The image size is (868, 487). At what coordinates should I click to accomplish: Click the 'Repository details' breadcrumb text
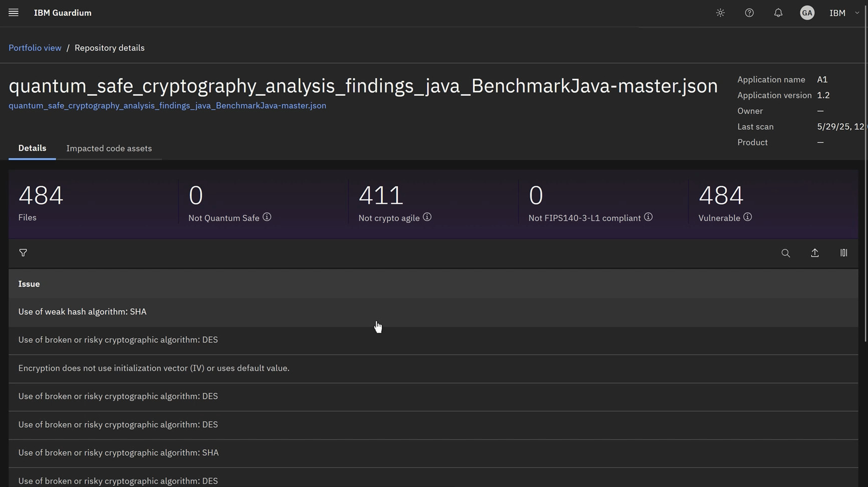pos(110,48)
